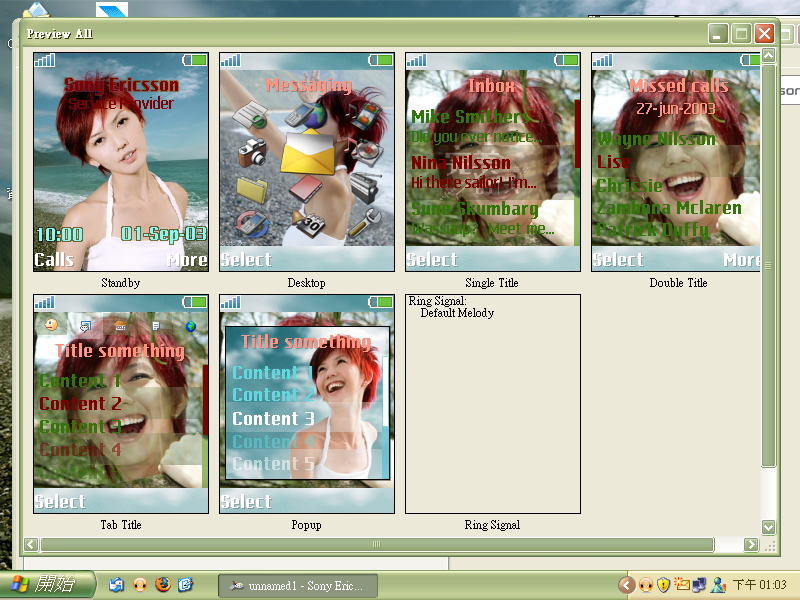Screen dimensions: 800x600
Task: Click the smiley tab icon in Tab Title preview
Action: pos(51,324)
